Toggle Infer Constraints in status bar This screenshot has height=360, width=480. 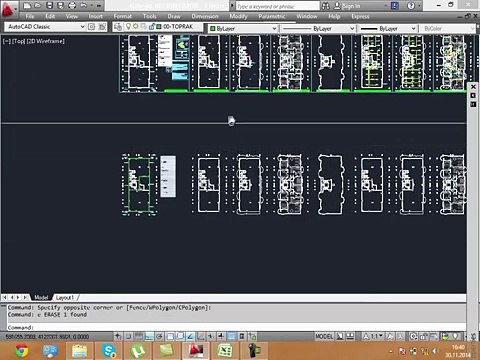(118, 336)
